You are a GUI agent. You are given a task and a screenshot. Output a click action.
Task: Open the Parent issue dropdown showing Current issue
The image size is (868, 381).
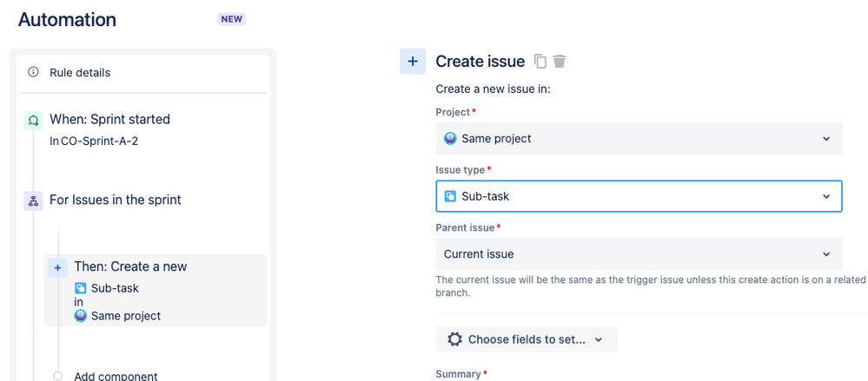pos(639,253)
